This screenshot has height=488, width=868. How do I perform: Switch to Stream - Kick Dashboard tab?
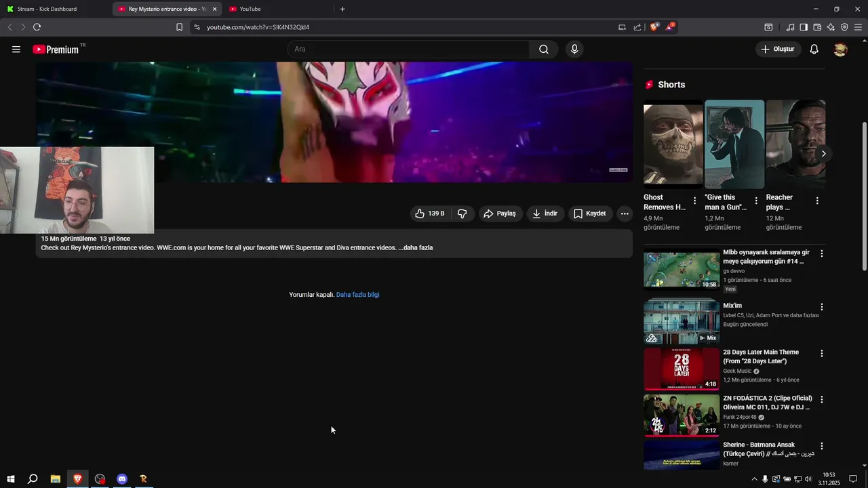point(54,9)
